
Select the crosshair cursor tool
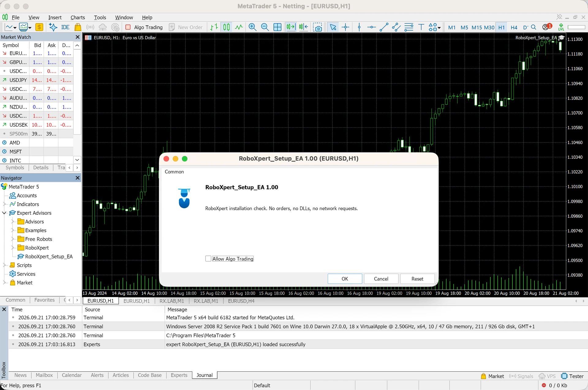point(345,27)
